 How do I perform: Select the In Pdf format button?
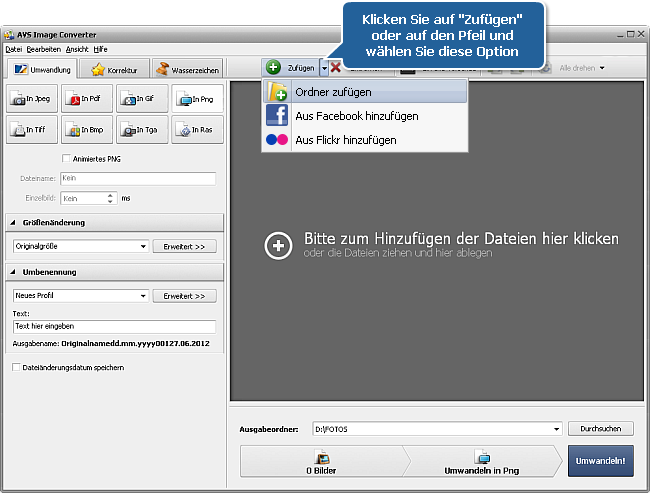pos(87,99)
